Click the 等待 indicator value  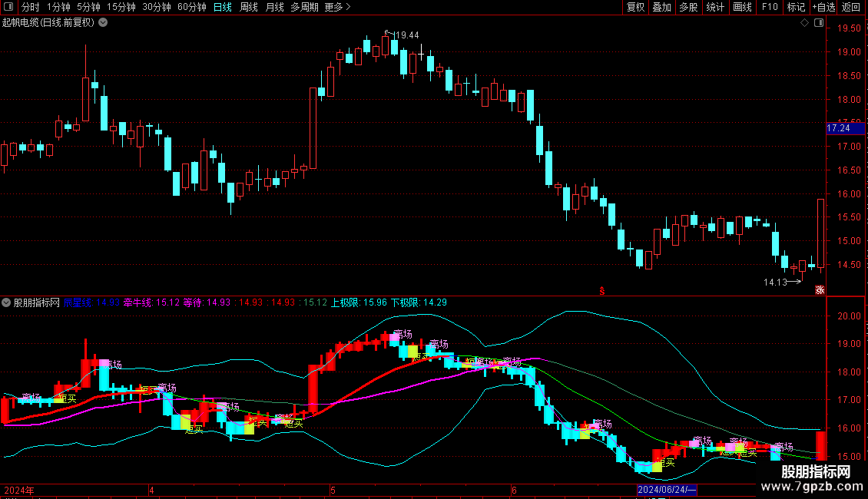click(x=207, y=302)
